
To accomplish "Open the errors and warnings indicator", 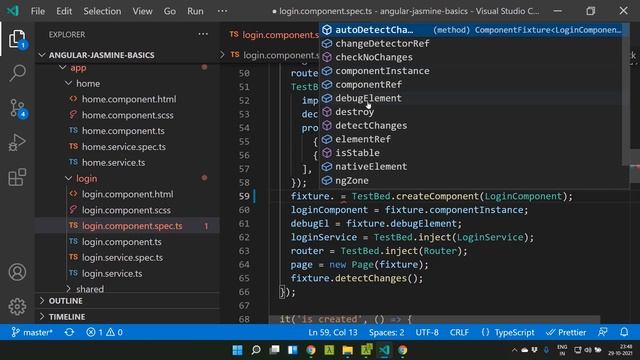I will coord(104,332).
